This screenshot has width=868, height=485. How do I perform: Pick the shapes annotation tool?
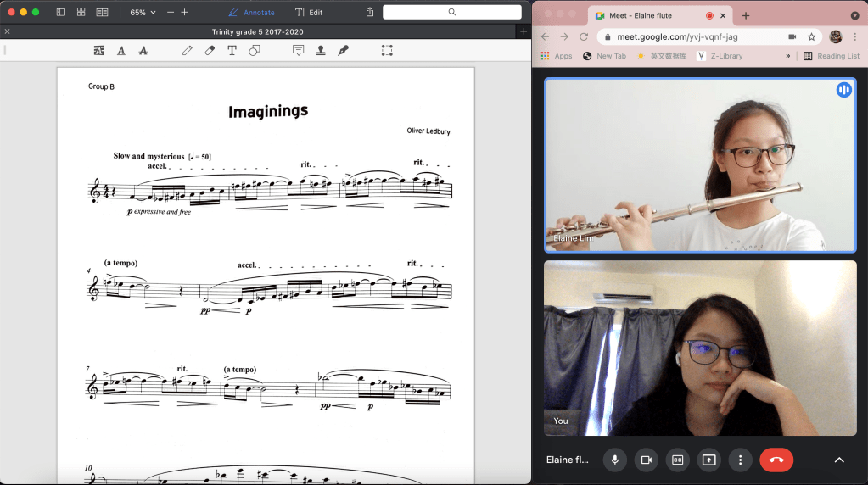click(x=255, y=51)
